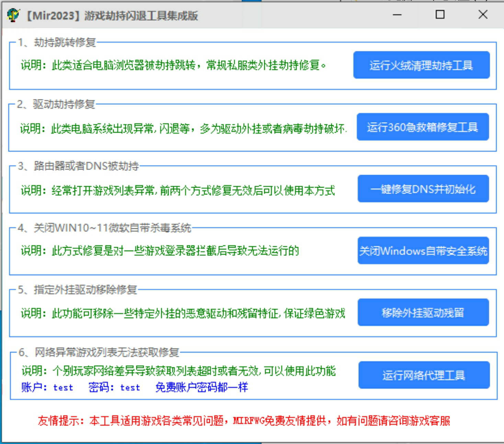This screenshot has height=444, width=504.
Task: Click description about 游戏登录器拦截
Action: click(160, 251)
